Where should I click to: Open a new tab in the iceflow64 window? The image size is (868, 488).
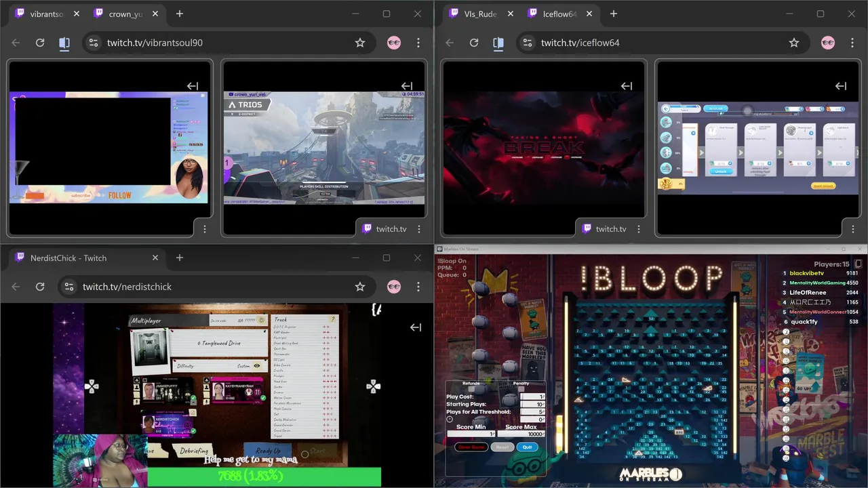pos(614,14)
